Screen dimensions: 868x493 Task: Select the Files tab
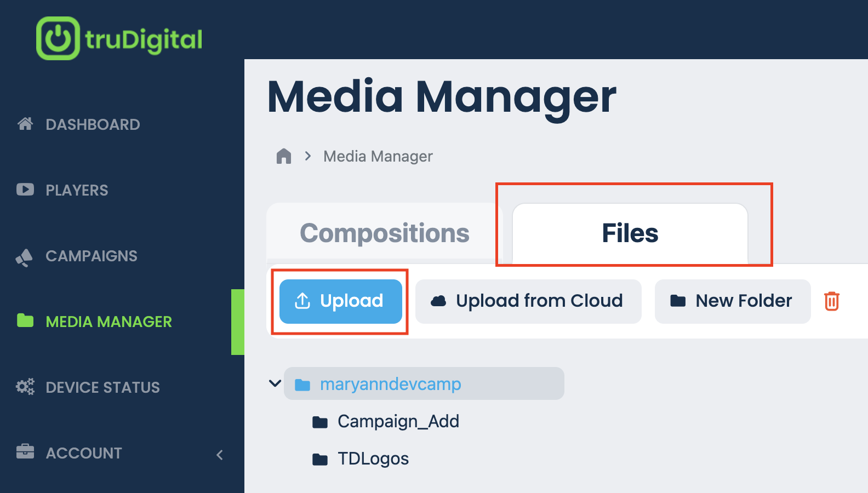pos(630,233)
